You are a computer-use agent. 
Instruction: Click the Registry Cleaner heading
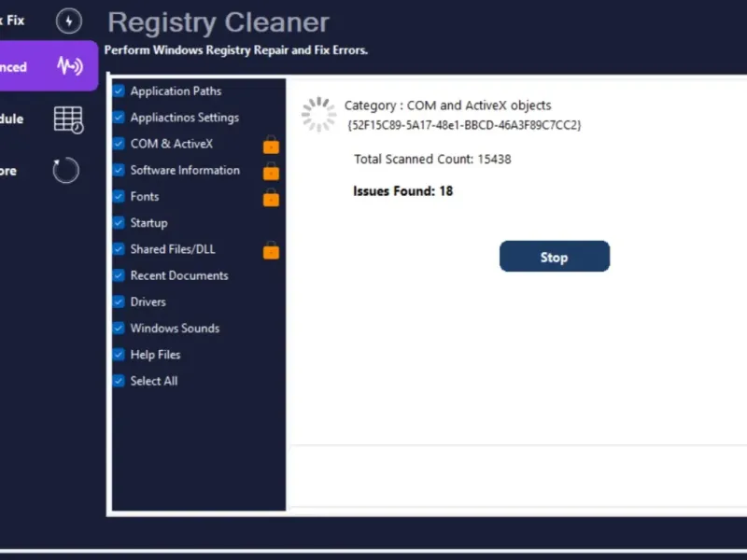(218, 22)
